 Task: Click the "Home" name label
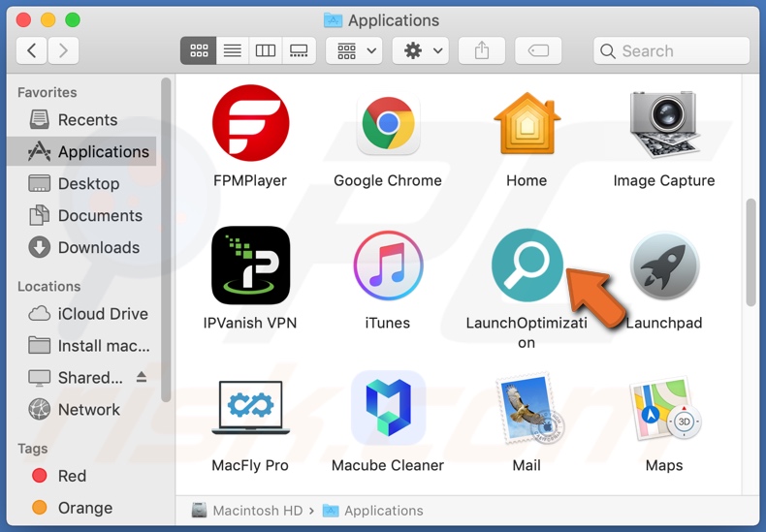[527, 180]
